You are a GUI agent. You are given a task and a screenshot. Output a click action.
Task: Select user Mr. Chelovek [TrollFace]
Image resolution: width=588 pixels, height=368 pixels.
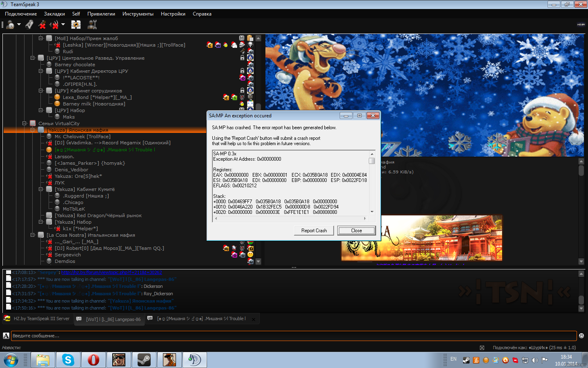(x=82, y=137)
